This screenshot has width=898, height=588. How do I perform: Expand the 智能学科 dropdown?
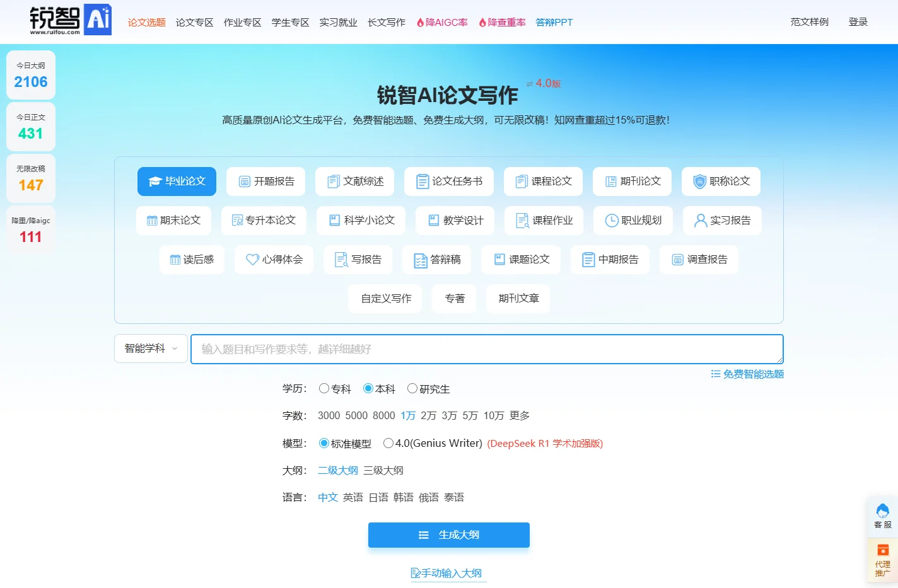point(151,349)
